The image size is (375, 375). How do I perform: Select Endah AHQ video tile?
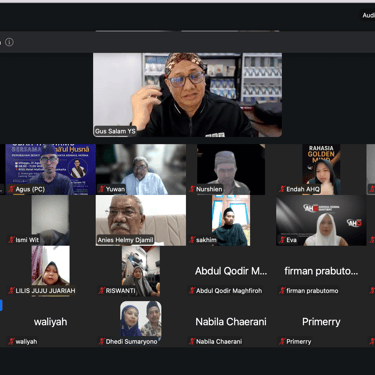pyautogui.click(x=321, y=169)
